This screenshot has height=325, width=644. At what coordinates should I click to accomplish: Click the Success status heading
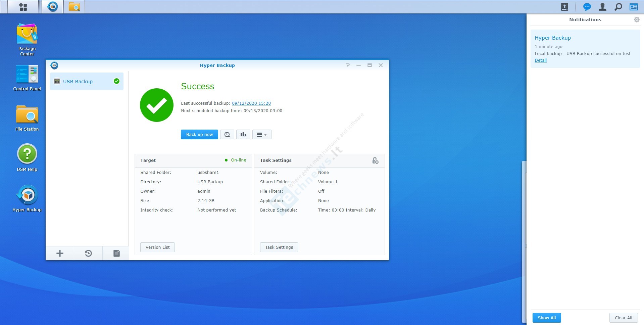click(x=198, y=86)
